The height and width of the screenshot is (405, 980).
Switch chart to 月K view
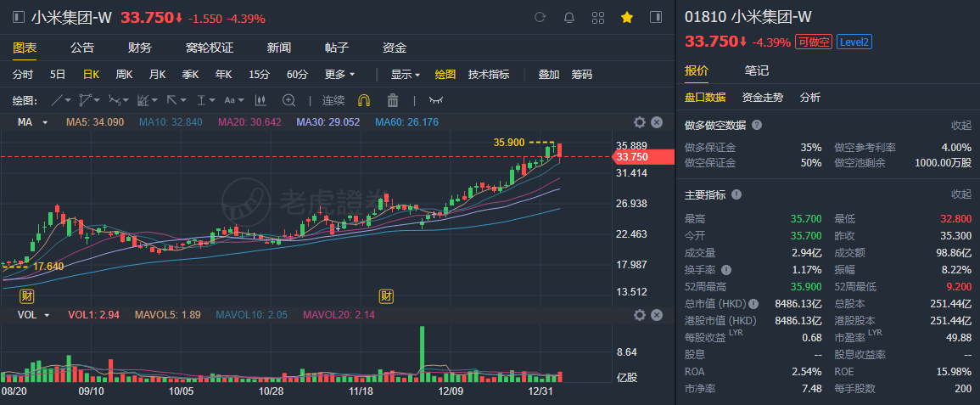click(158, 75)
